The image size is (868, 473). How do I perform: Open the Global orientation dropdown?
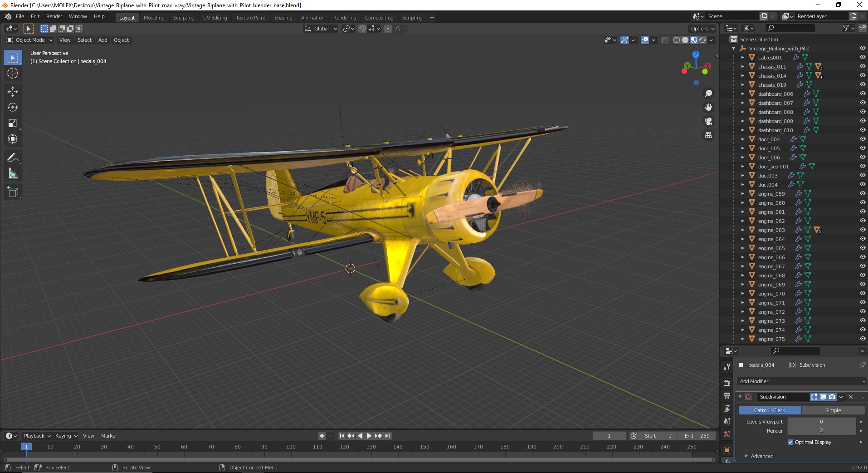(x=321, y=29)
